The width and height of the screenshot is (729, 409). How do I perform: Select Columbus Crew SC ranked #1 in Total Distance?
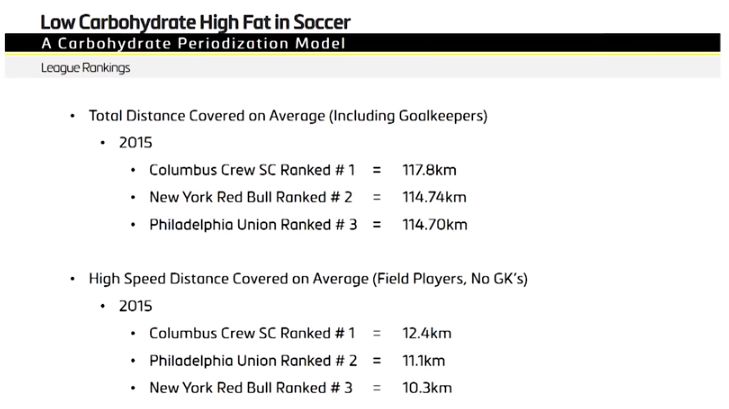click(252, 170)
